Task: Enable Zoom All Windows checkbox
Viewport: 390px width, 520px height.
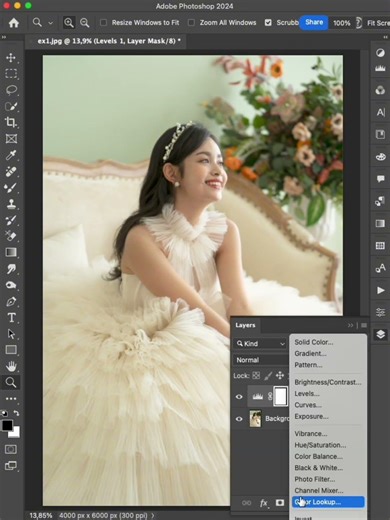Action: pyautogui.click(x=191, y=23)
